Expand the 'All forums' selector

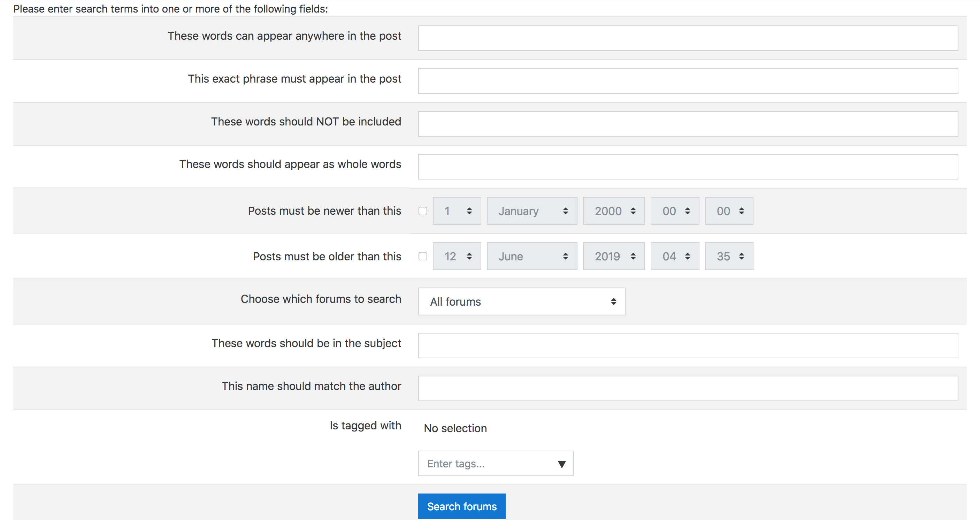[x=522, y=301]
